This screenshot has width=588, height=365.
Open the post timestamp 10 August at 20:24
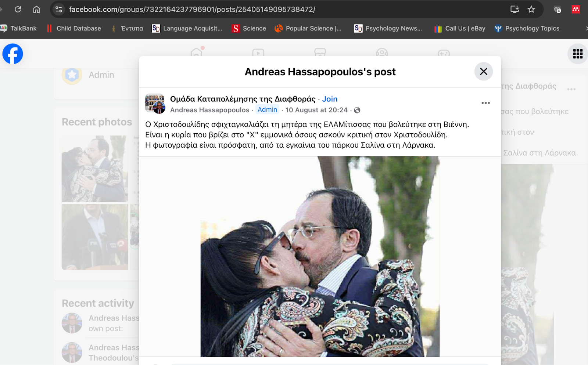click(316, 110)
